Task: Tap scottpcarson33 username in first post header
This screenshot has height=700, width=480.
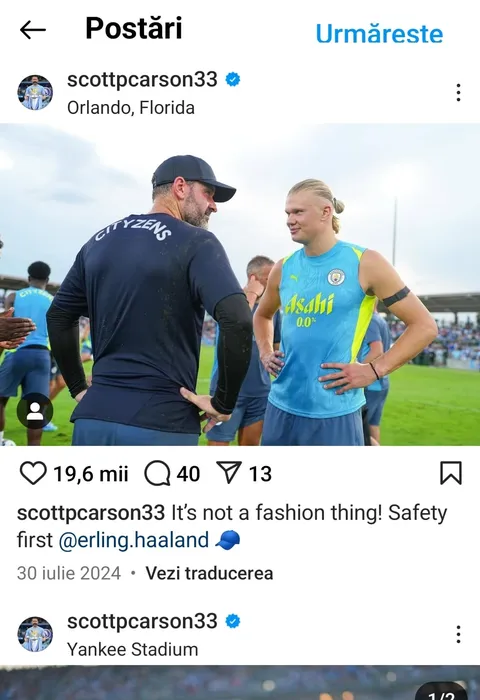Action: [x=142, y=80]
